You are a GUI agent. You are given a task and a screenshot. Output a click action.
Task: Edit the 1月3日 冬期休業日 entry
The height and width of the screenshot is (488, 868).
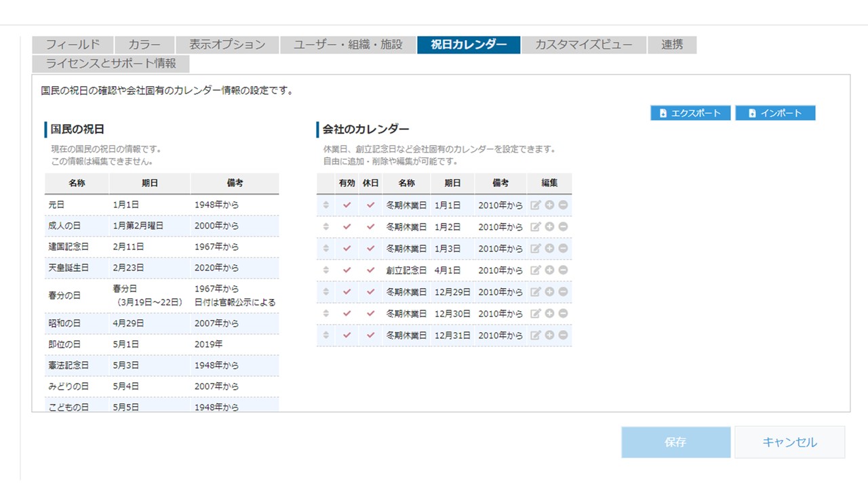[536, 249]
